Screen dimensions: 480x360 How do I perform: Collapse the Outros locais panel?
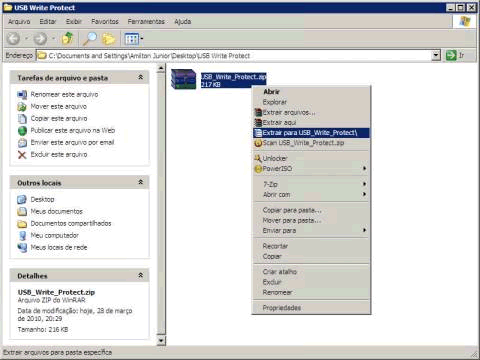tap(141, 182)
